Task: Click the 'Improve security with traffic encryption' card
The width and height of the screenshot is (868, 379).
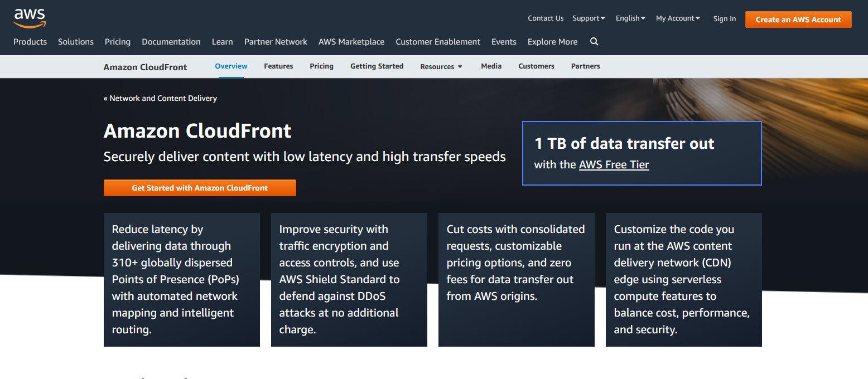Action: 349,280
